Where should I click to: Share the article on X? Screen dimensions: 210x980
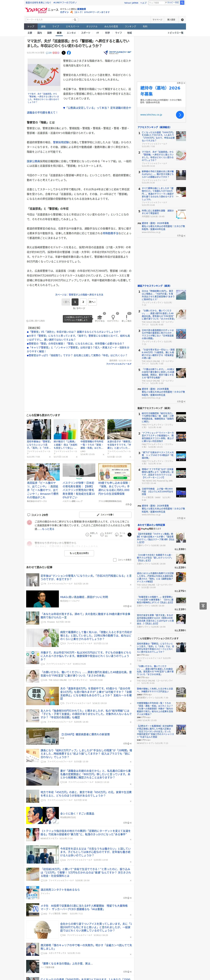(x=64, y=53)
